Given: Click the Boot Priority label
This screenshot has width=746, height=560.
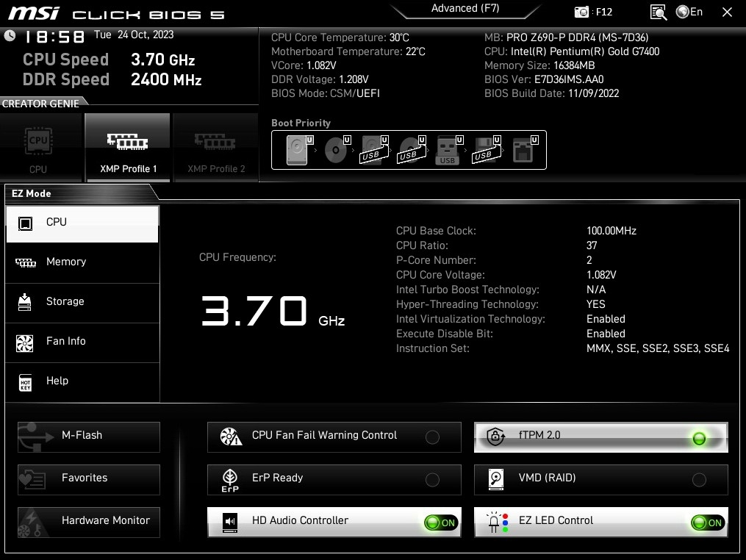Looking at the screenshot, I should click(301, 123).
